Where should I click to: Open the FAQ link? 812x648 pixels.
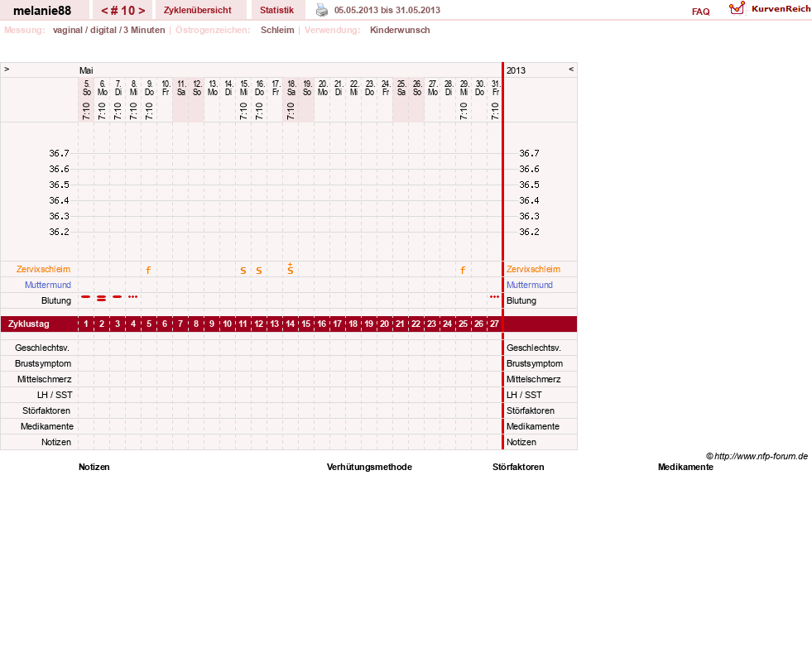[x=700, y=12]
